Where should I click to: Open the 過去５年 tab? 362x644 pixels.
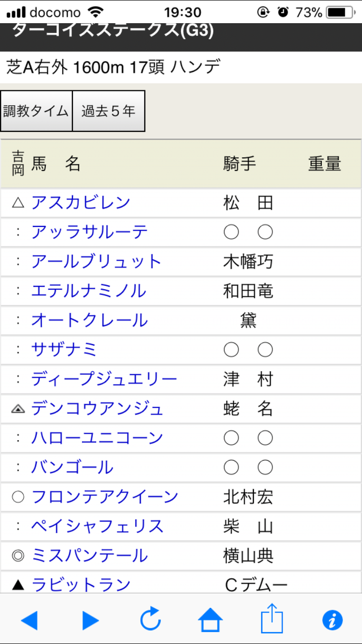point(109,111)
